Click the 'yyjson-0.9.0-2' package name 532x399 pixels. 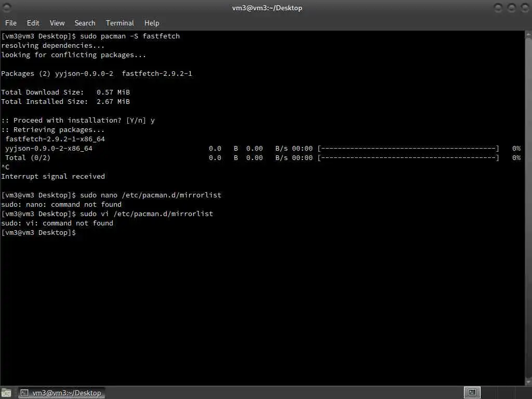(x=84, y=74)
